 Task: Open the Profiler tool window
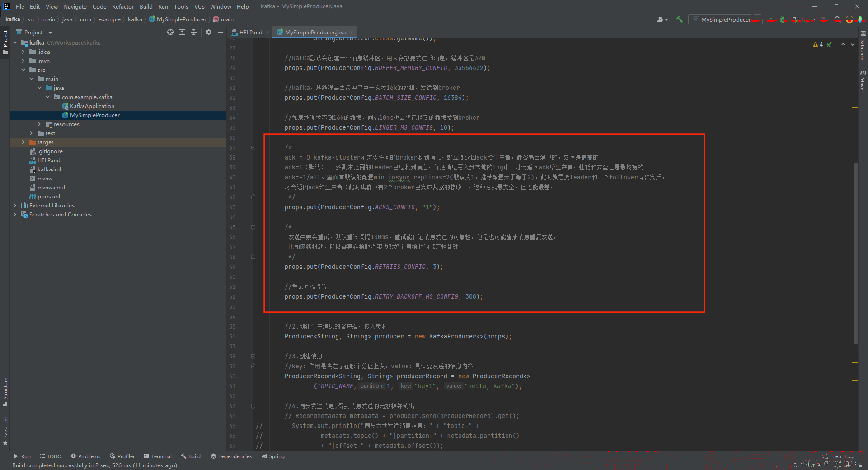[122, 456]
